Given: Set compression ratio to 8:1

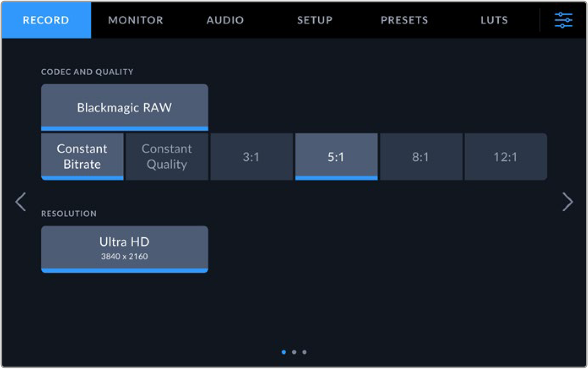Looking at the screenshot, I should 421,157.
